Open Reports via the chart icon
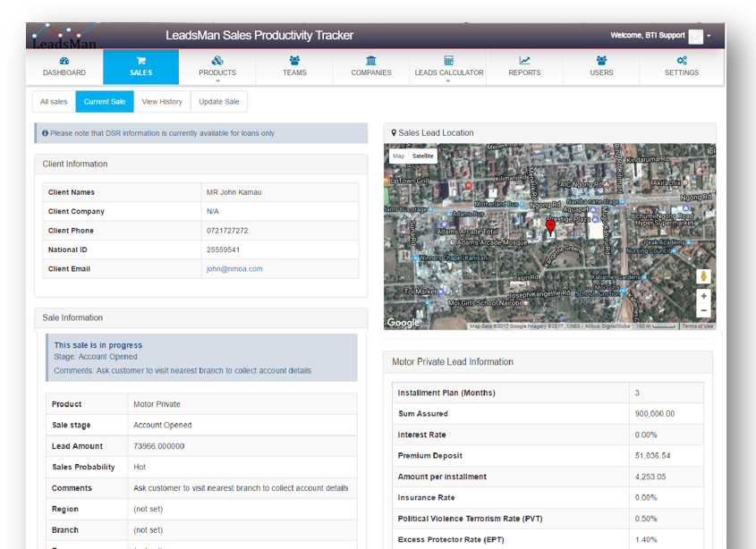 pyautogui.click(x=524, y=61)
